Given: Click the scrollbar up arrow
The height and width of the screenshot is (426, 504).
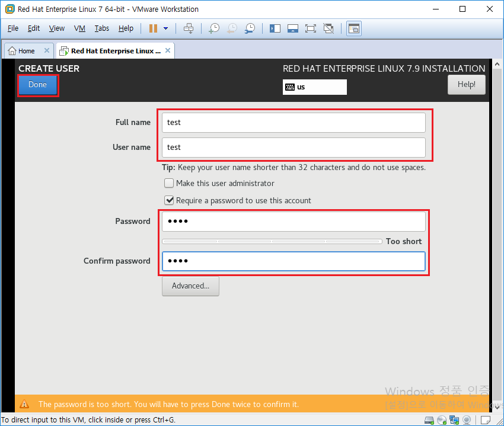Looking at the screenshot, I should pos(497,64).
